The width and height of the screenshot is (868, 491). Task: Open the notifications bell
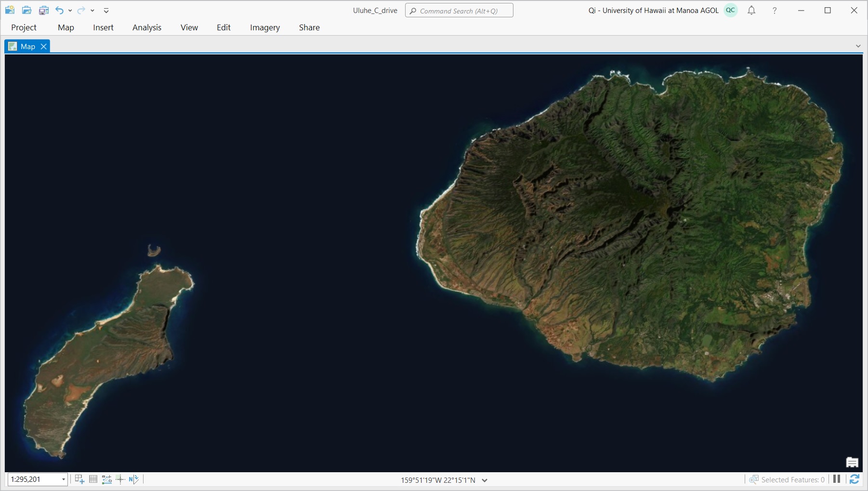coord(751,10)
